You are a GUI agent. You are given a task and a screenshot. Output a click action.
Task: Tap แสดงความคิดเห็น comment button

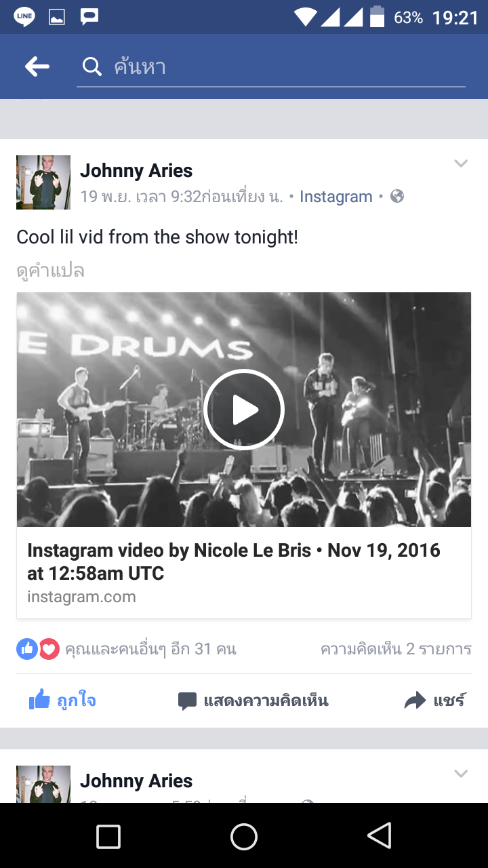click(x=253, y=701)
